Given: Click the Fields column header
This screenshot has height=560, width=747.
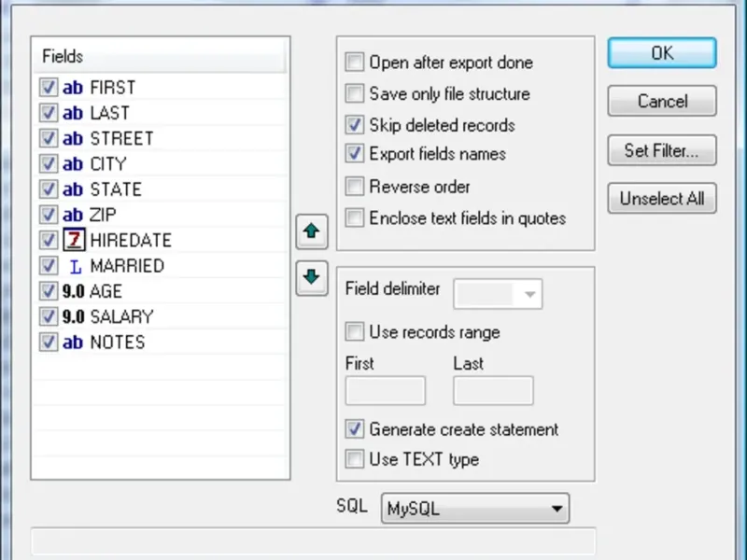Looking at the screenshot, I should [x=160, y=56].
